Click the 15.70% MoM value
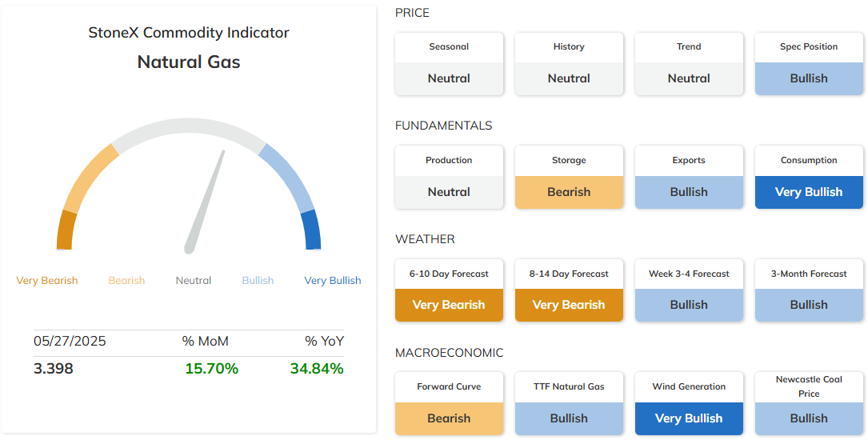Image resolution: width=868 pixels, height=440 pixels. click(x=212, y=369)
